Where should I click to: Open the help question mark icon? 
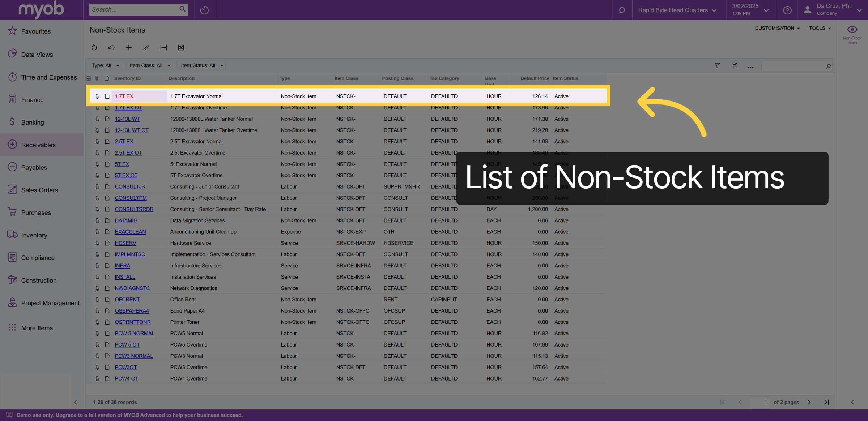[x=787, y=10]
